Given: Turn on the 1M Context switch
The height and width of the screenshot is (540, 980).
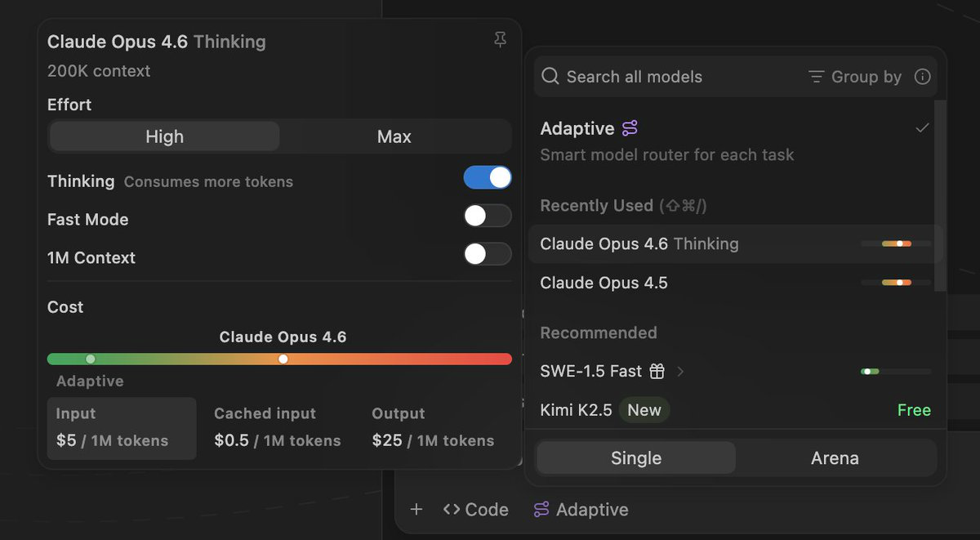Looking at the screenshot, I should click(488, 254).
